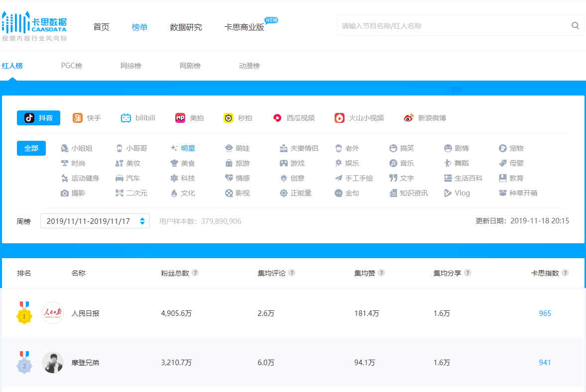The height and width of the screenshot is (392, 586).
Task: Open the weekly date range dropdown
Action: 95,220
